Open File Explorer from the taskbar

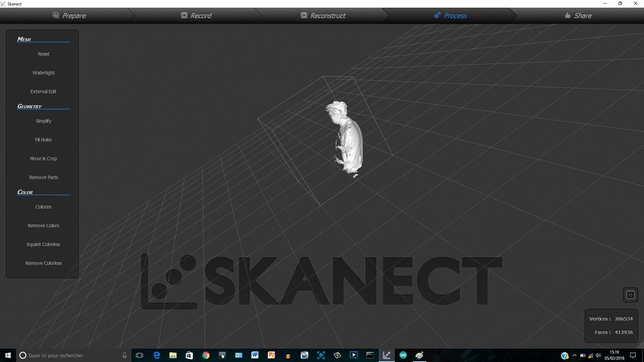click(173, 356)
